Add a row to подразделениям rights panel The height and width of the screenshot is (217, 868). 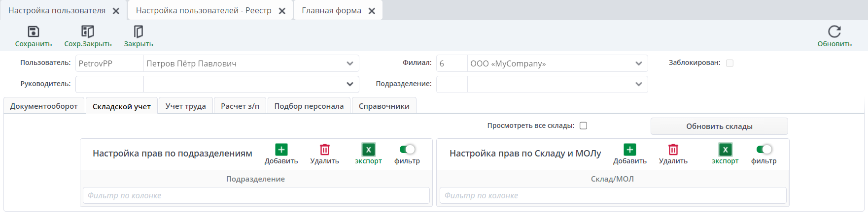click(281, 150)
